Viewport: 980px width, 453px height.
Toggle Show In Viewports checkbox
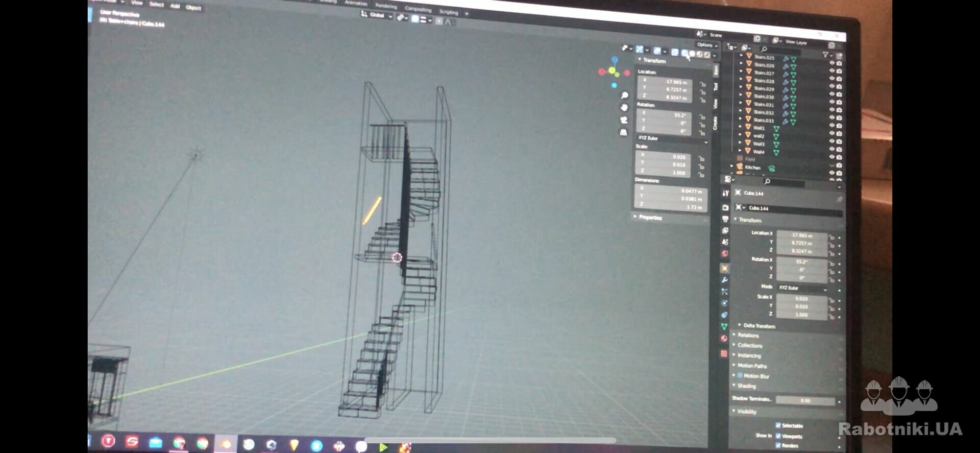[x=778, y=436]
